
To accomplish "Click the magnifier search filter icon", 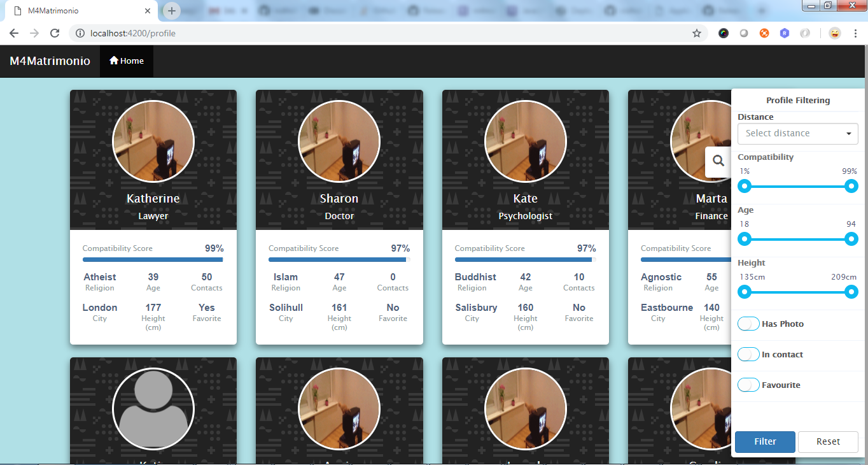I will pyautogui.click(x=718, y=161).
